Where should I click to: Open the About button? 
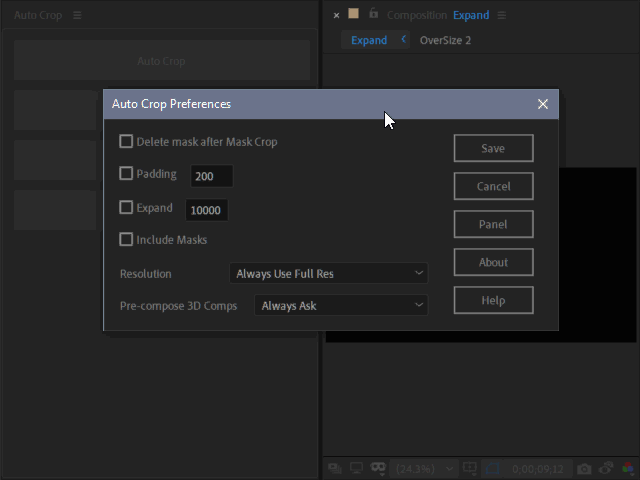click(x=493, y=262)
